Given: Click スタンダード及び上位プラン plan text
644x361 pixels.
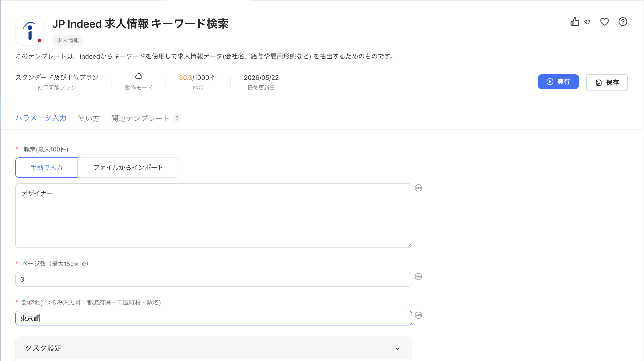Looking at the screenshot, I should click(x=57, y=77).
